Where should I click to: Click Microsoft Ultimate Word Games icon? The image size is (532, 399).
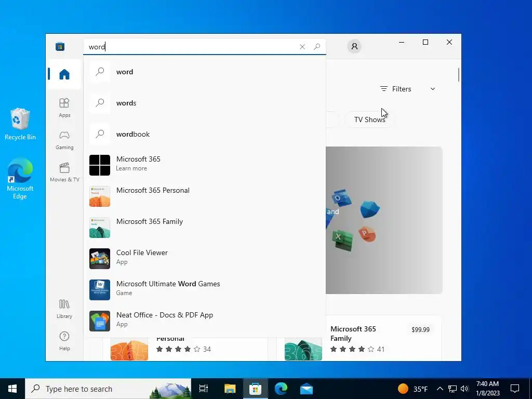coord(100,290)
